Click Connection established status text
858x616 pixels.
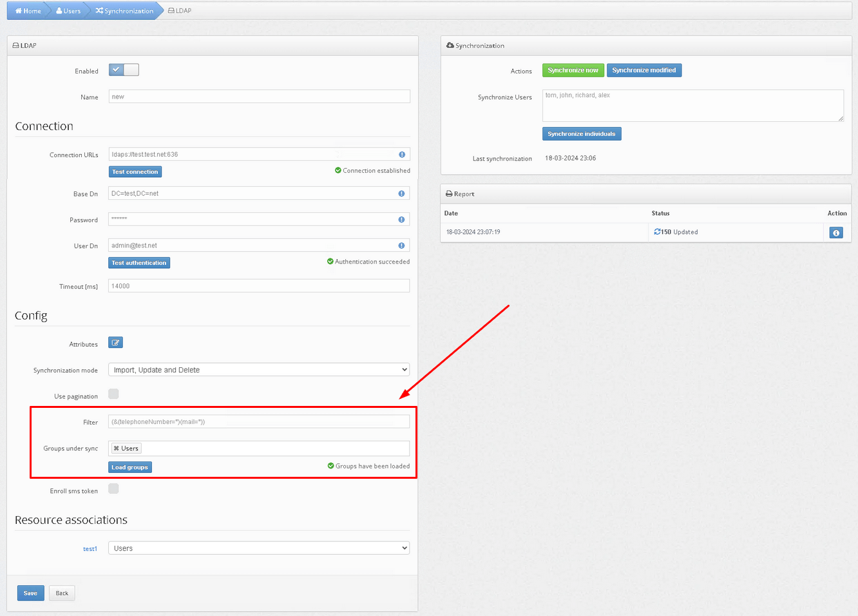[x=376, y=171]
